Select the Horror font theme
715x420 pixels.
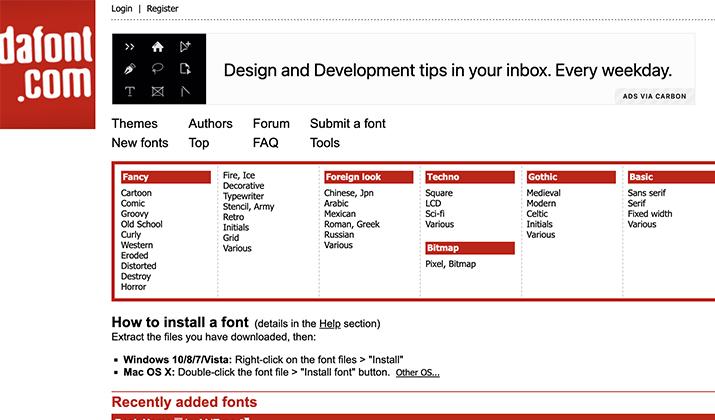[133, 287]
